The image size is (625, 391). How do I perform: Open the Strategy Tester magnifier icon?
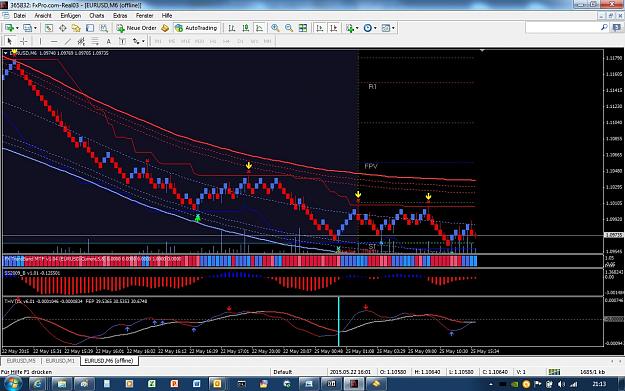click(104, 28)
